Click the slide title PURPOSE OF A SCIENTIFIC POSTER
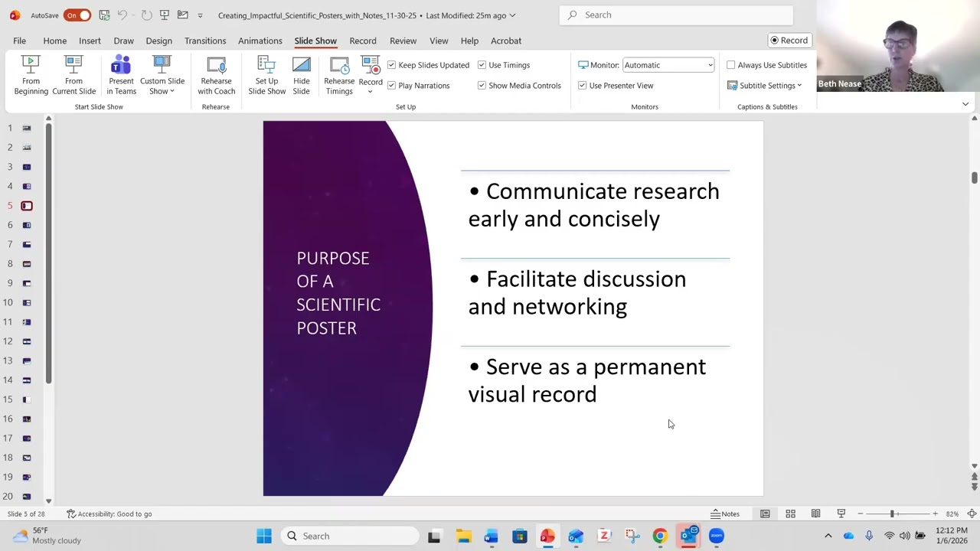Viewport: 980px width, 551px height. coord(338,293)
